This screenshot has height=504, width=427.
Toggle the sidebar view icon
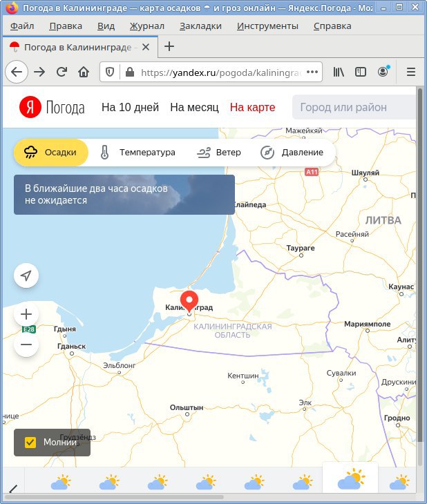(x=361, y=72)
